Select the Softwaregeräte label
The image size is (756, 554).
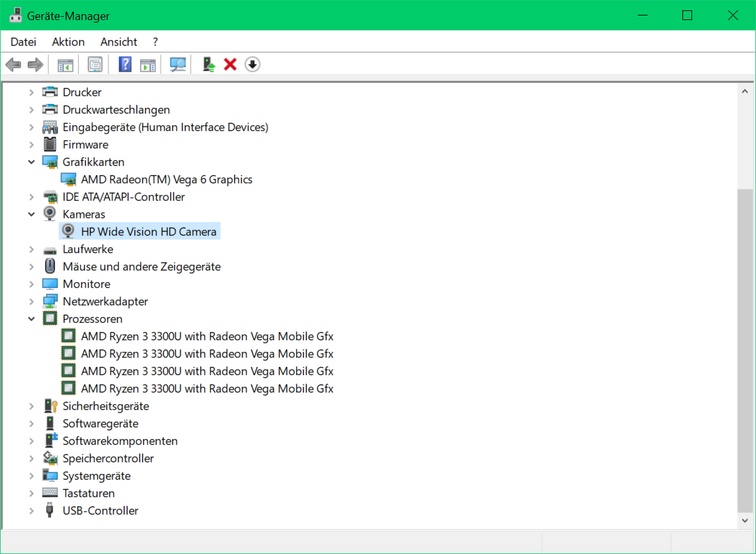tap(100, 424)
